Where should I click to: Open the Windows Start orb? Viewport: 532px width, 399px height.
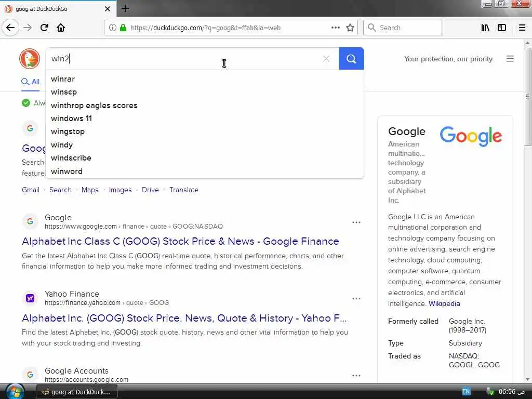[x=15, y=392]
